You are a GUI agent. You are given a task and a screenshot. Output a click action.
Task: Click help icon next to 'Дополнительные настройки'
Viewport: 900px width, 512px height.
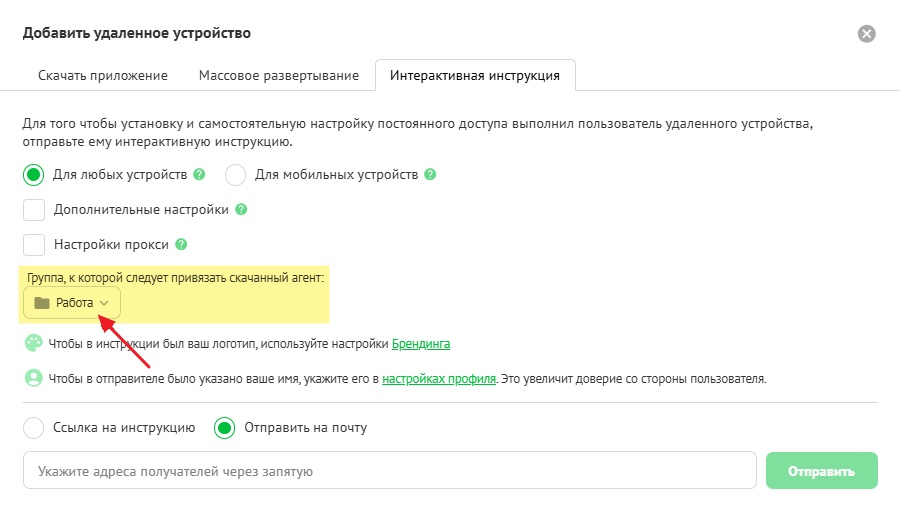241,210
